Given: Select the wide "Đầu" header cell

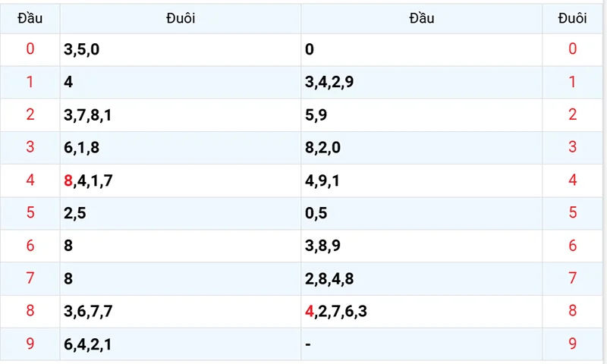Looking at the screenshot, I should [421, 19].
